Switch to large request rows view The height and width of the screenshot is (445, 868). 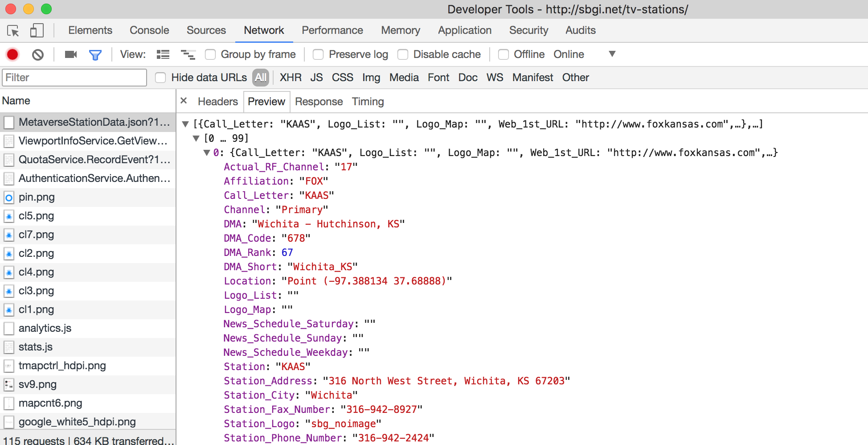coord(163,54)
